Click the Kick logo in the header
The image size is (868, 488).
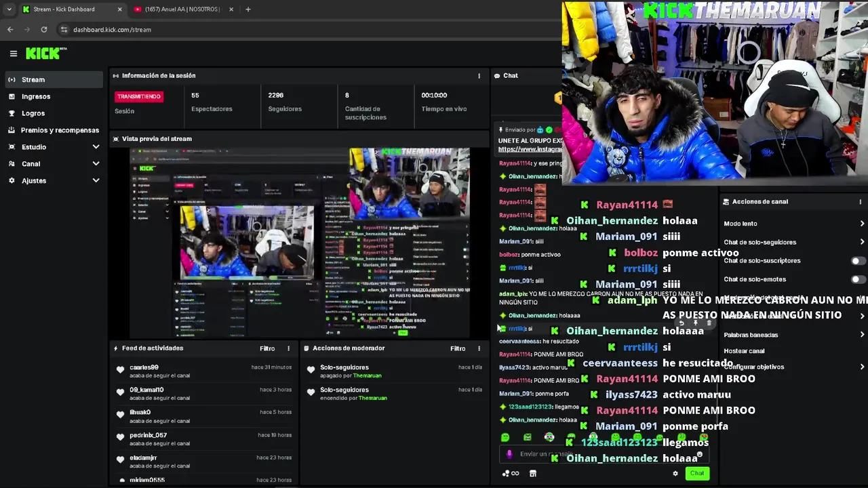46,54
